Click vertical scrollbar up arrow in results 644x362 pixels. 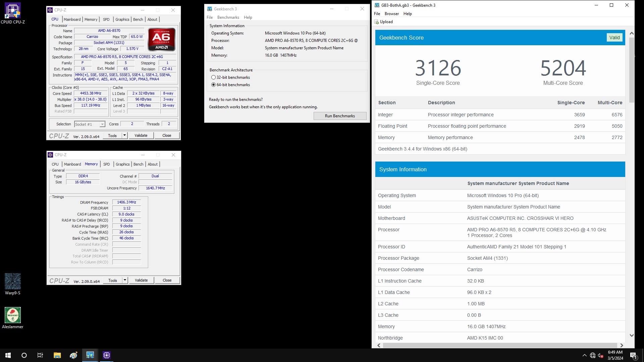[632, 33]
